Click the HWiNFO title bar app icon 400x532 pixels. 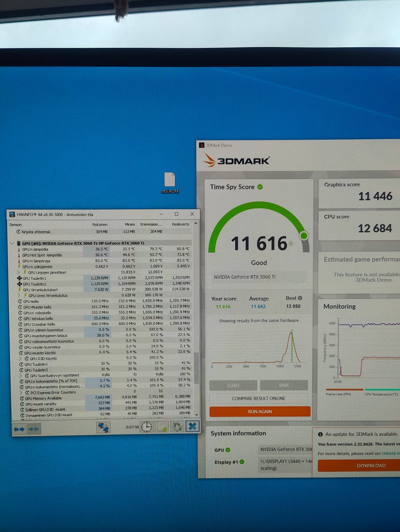[12, 214]
